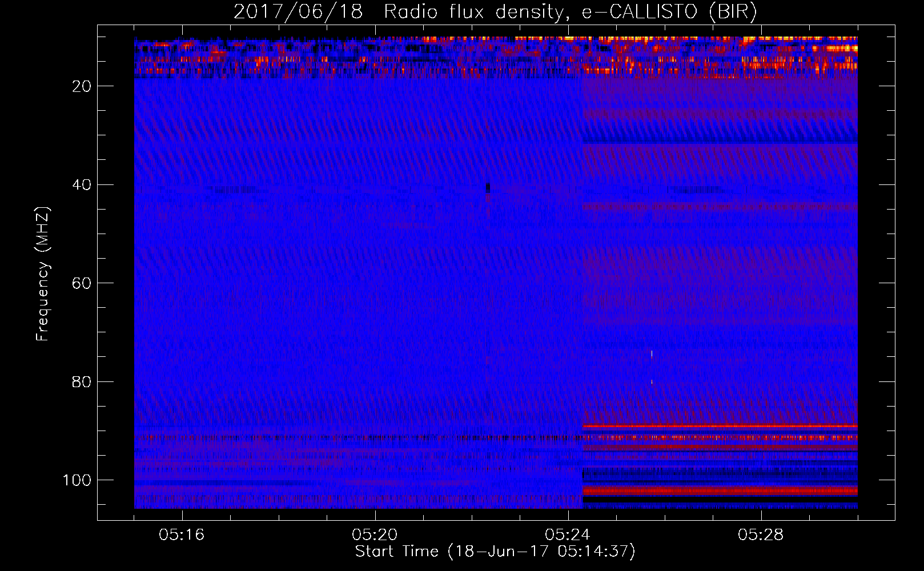Click the '05:28' time tick label
This screenshot has height=571, width=924.
click(x=761, y=535)
